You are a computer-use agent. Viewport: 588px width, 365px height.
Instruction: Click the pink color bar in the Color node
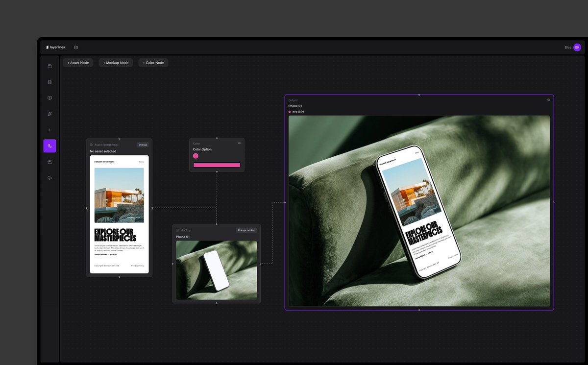[216, 165]
